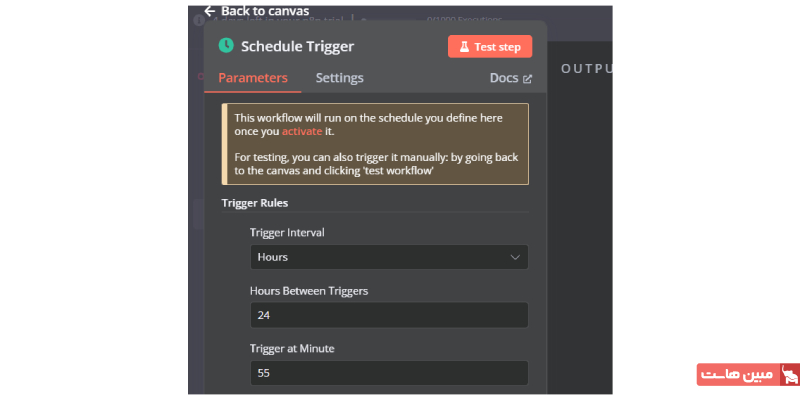Click the external link icon beside Docs
The height and width of the screenshot is (400, 800).
tap(528, 78)
